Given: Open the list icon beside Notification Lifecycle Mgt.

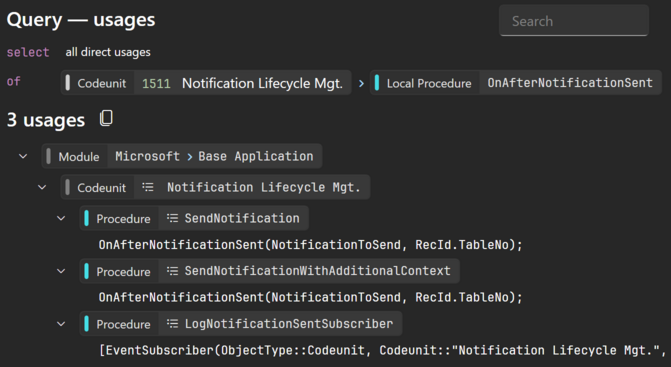Looking at the screenshot, I should pyautogui.click(x=148, y=187).
